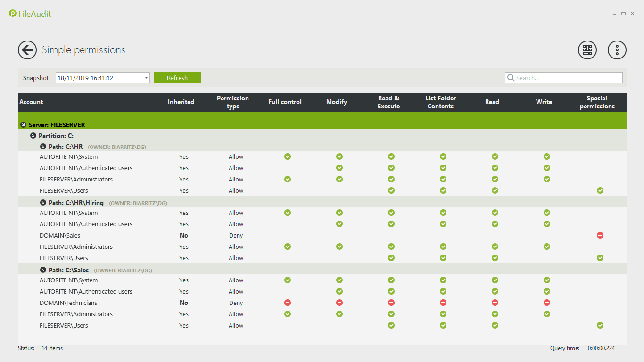The width and height of the screenshot is (644, 362).
Task: Collapse the Path: C:\Sales group
Action: pyautogui.click(x=43, y=270)
